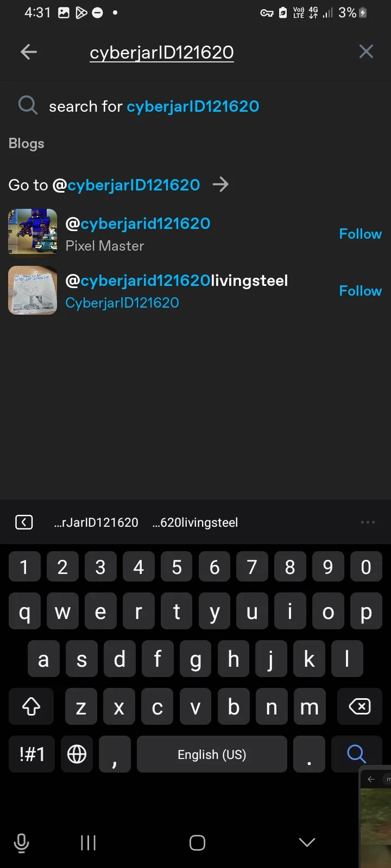Hide keyboard with down chevron

coord(307,843)
